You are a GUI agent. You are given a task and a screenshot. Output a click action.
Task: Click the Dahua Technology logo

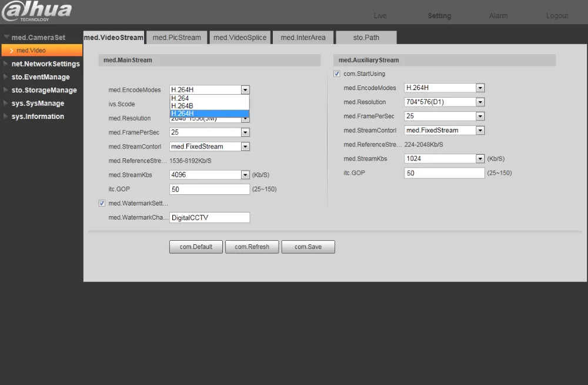(x=36, y=11)
